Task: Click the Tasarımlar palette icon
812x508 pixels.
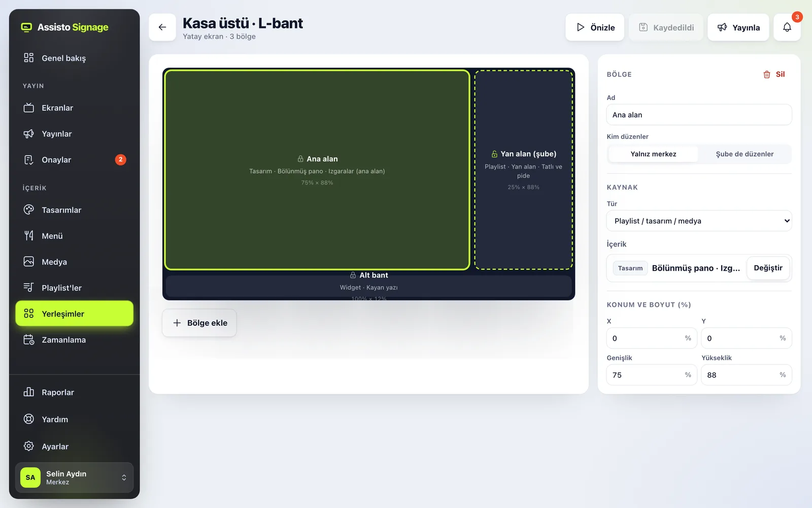Action: click(x=29, y=210)
